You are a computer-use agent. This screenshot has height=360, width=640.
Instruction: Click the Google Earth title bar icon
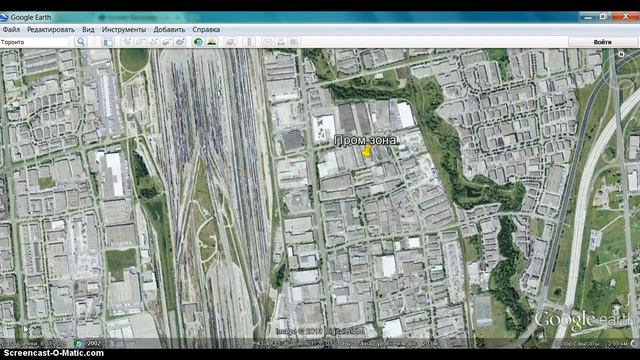coord(4,17)
